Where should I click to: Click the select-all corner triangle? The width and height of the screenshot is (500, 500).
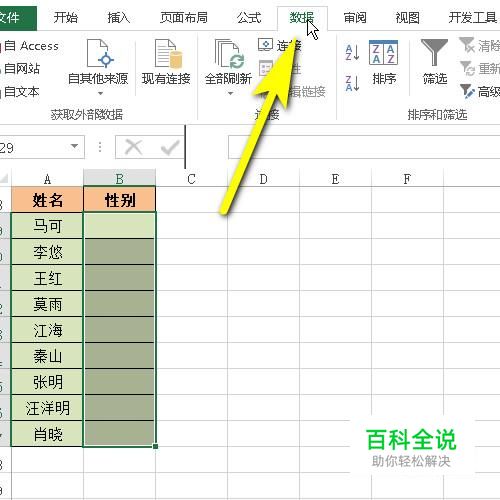[x=5, y=179]
